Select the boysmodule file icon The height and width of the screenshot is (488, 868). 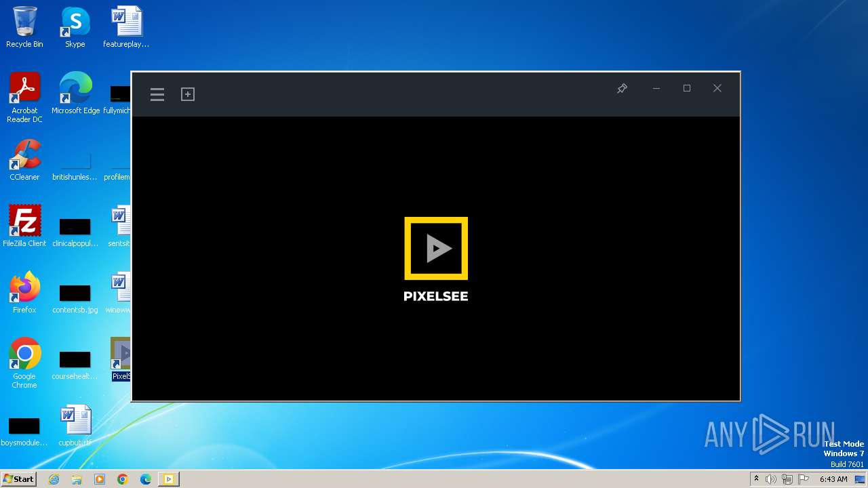pos(24,430)
